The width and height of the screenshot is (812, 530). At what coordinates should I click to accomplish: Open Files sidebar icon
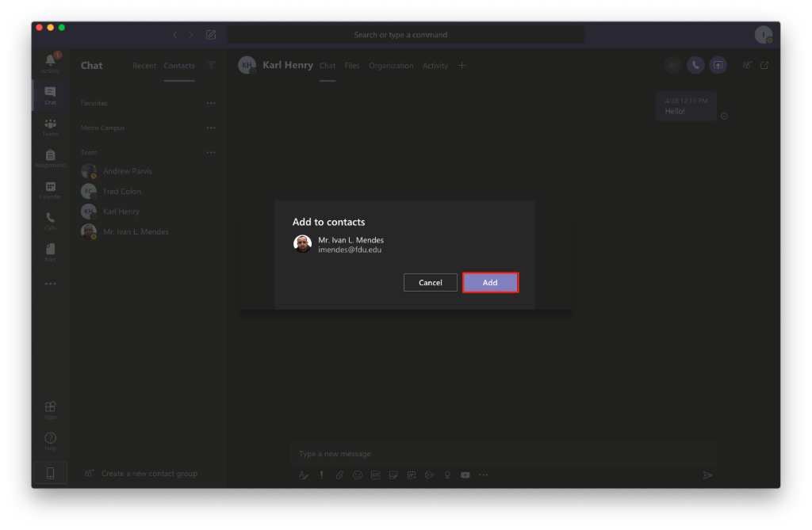[x=50, y=253]
